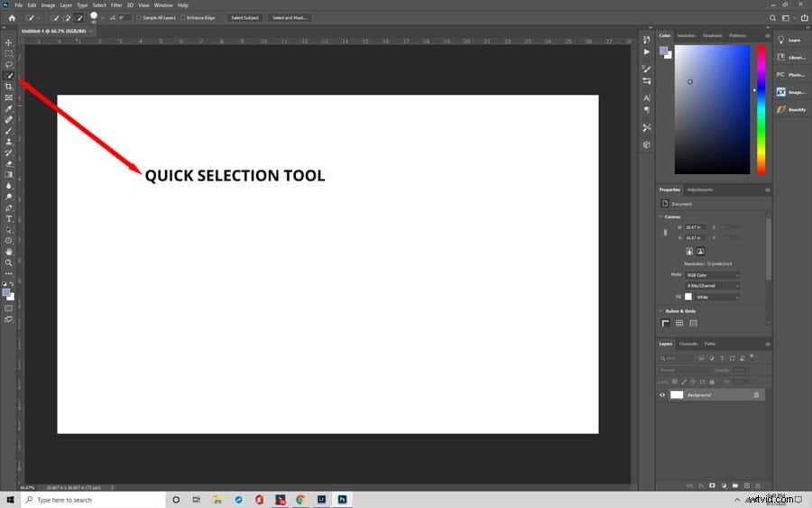Screen dimensions: 812x508
Task: Click the toolbox foreground color swatch
Action: point(6,293)
